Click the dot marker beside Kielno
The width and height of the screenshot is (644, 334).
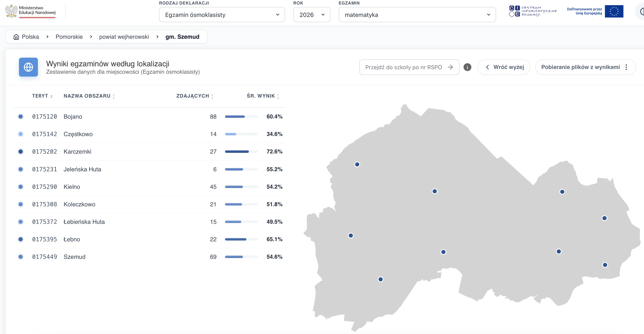21,187
